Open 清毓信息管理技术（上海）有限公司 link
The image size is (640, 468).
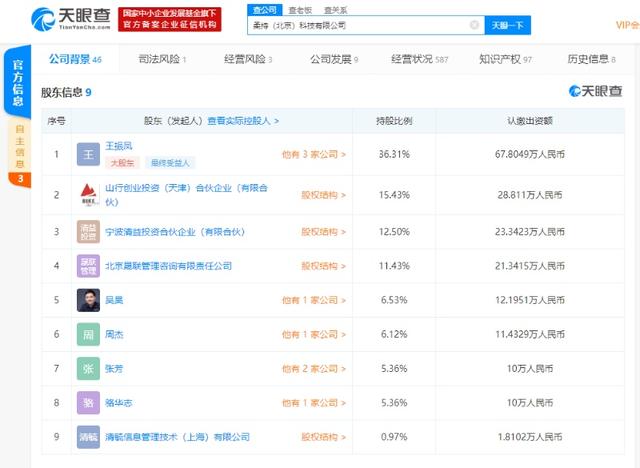pos(178,437)
